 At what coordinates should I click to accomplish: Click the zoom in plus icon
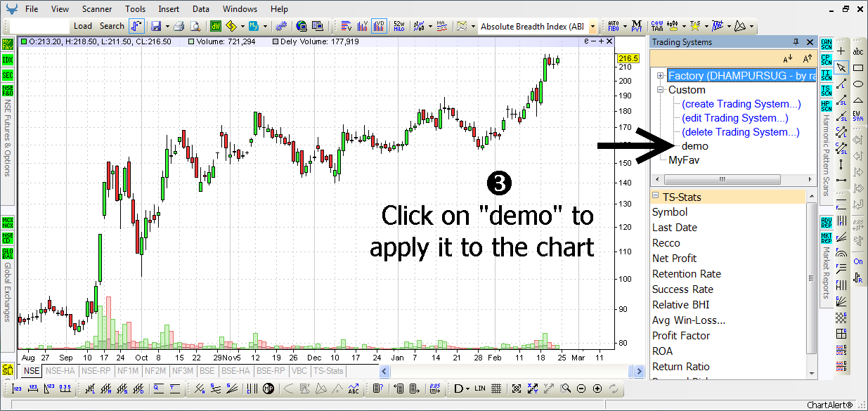597,389
